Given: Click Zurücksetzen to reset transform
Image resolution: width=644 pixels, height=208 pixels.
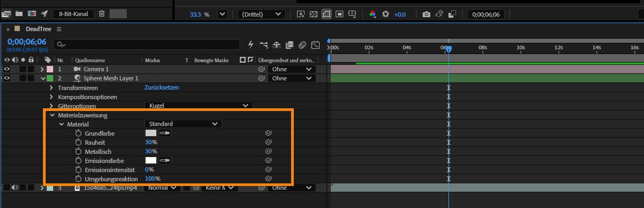Looking at the screenshot, I should (162, 87).
